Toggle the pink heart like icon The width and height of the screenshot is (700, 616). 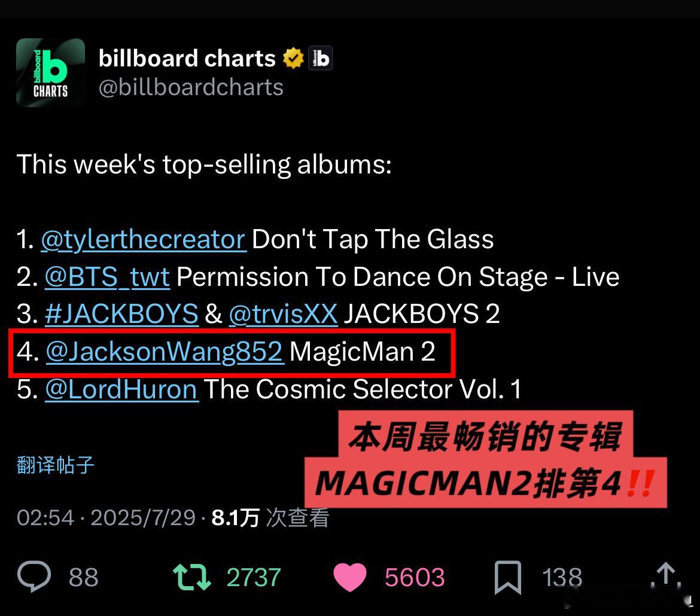[350, 577]
